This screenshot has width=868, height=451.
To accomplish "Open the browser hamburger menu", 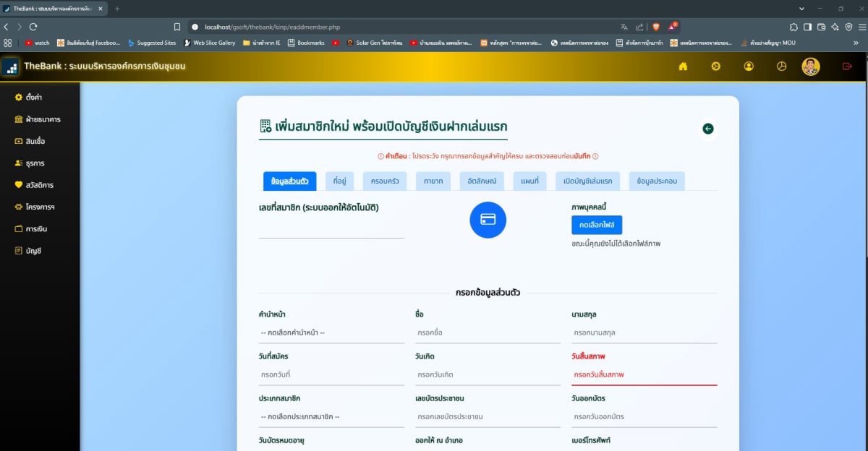I will tap(861, 27).
